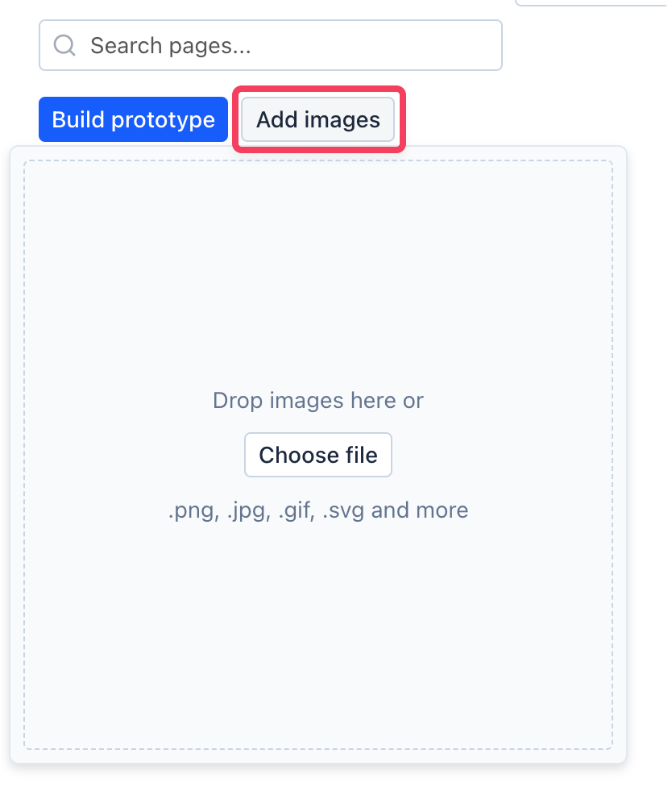The height and width of the screenshot is (787, 672).
Task: Click the 'Drop images here or' text
Action: (x=318, y=400)
